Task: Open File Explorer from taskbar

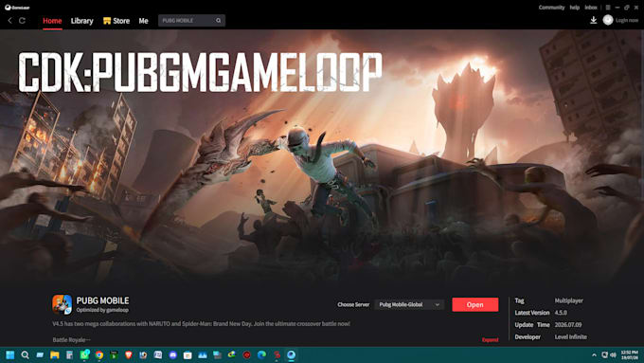Action: click(x=55, y=354)
